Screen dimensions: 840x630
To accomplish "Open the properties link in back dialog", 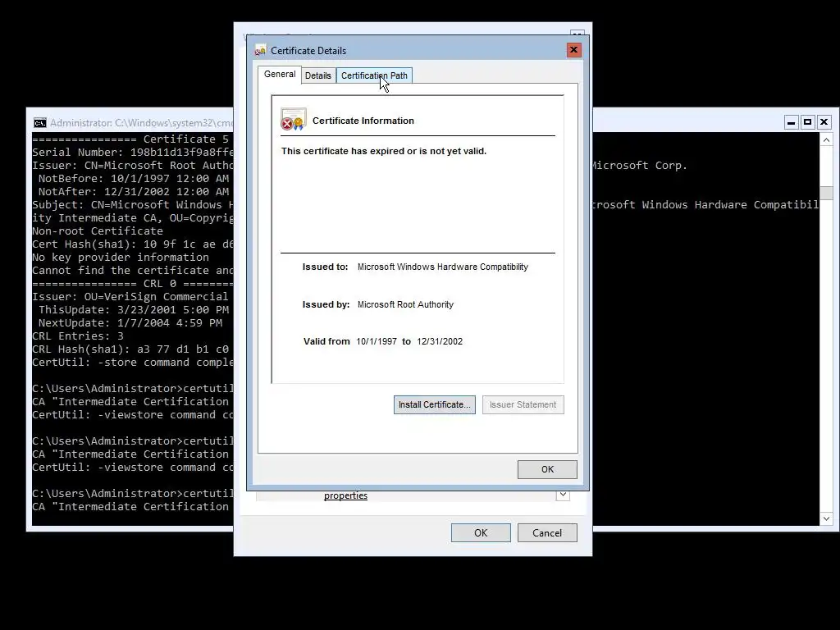I will pyautogui.click(x=345, y=495).
